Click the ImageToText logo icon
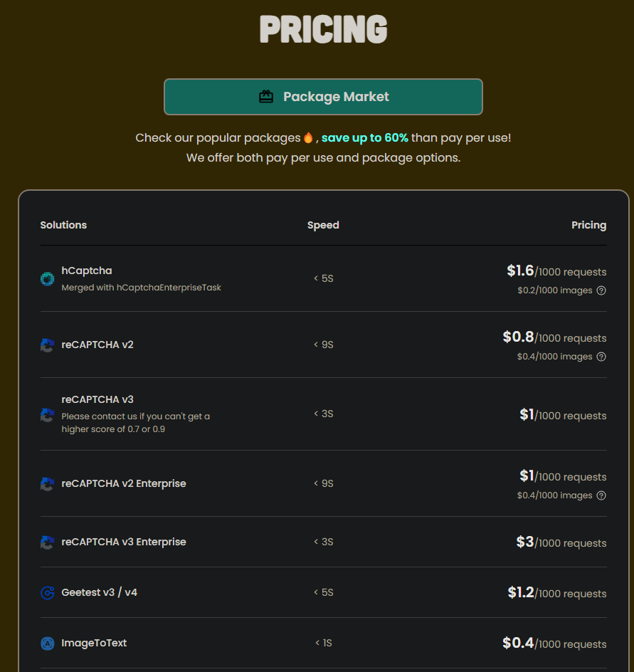The height and width of the screenshot is (672, 634). [x=47, y=644]
